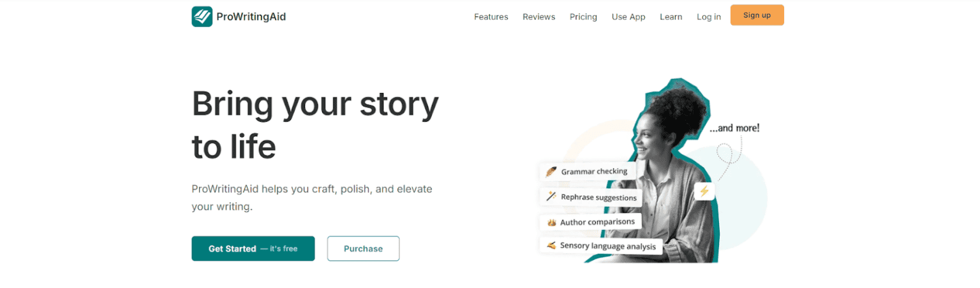The image size is (980, 288).
Task: Click the ProWritingAid brand name text
Action: [251, 17]
